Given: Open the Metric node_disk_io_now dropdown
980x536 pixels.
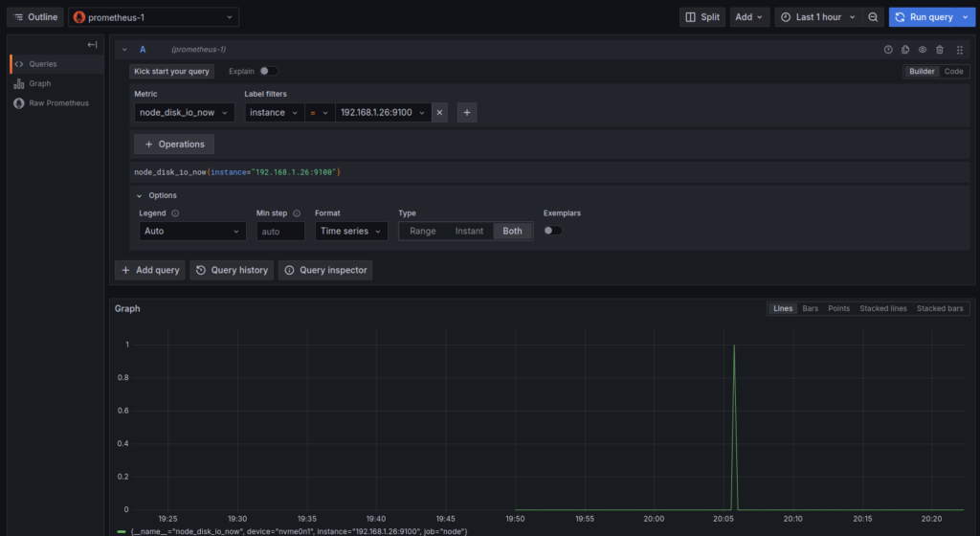Looking at the screenshot, I should (184, 113).
